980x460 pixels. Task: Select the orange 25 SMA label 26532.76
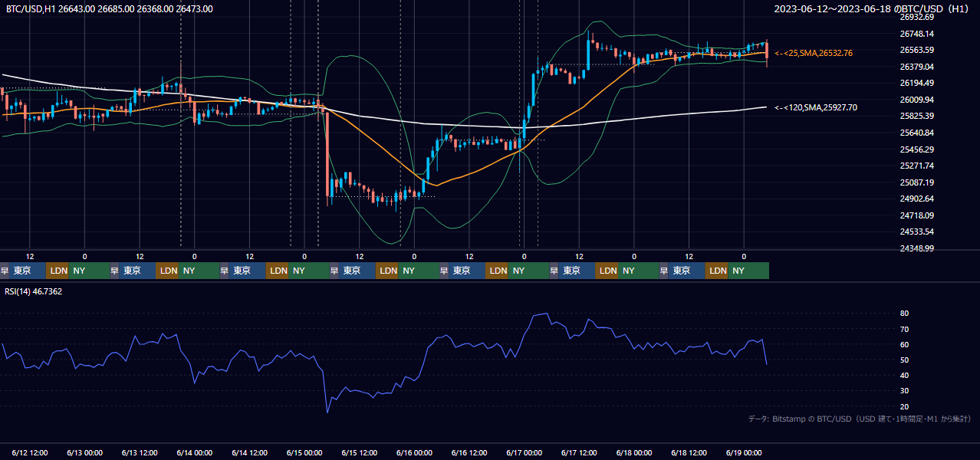[814, 53]
